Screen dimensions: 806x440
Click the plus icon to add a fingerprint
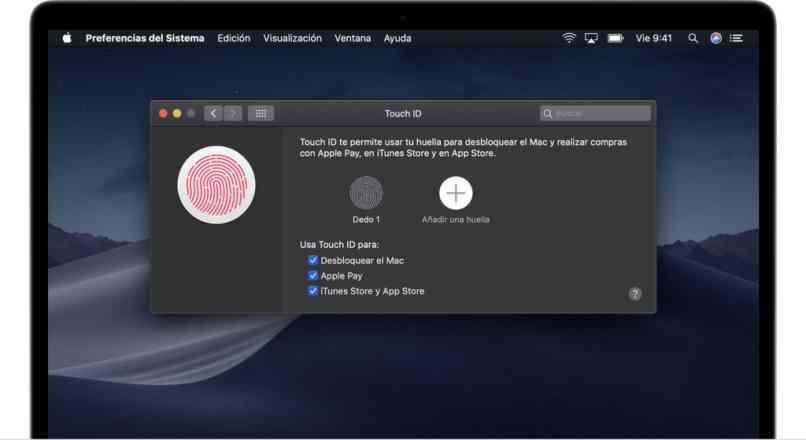455,192
